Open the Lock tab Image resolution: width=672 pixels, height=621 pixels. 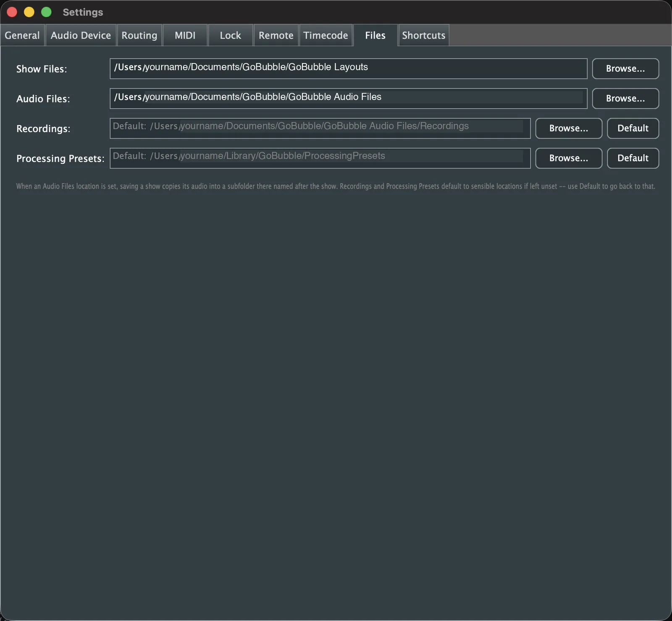tap(231, 35)
